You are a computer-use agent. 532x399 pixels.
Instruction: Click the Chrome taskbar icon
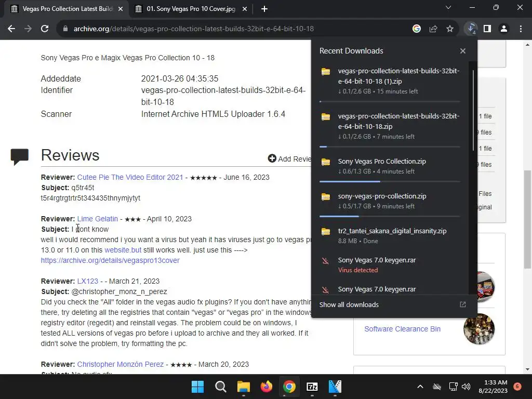tap(289, 387)
